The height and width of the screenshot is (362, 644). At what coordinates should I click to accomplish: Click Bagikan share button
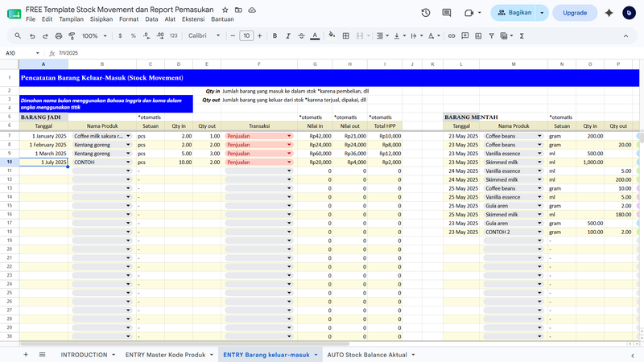click(514, 13)
